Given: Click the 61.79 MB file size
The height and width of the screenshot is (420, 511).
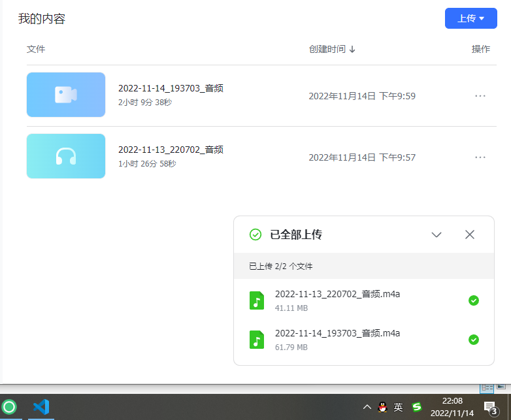Looking at the screenshot, I should coord(291,347).
